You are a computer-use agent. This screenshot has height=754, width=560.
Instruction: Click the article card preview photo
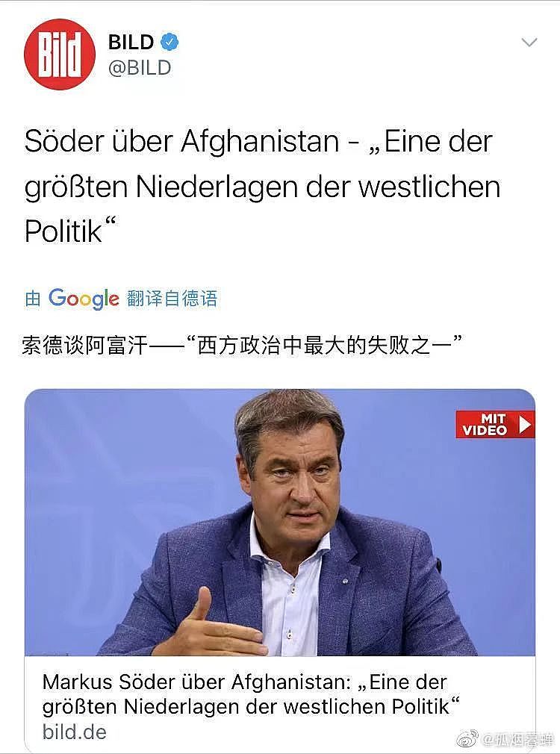[x=279, y=523]
